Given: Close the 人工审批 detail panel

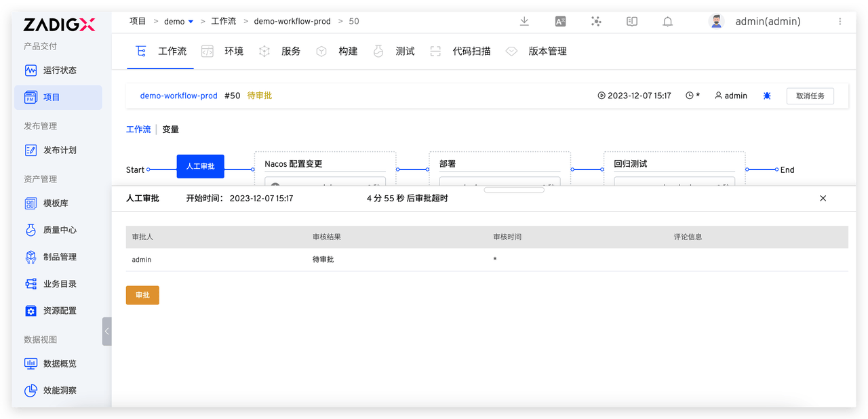Looking at the screenshot, I should 823,199.
